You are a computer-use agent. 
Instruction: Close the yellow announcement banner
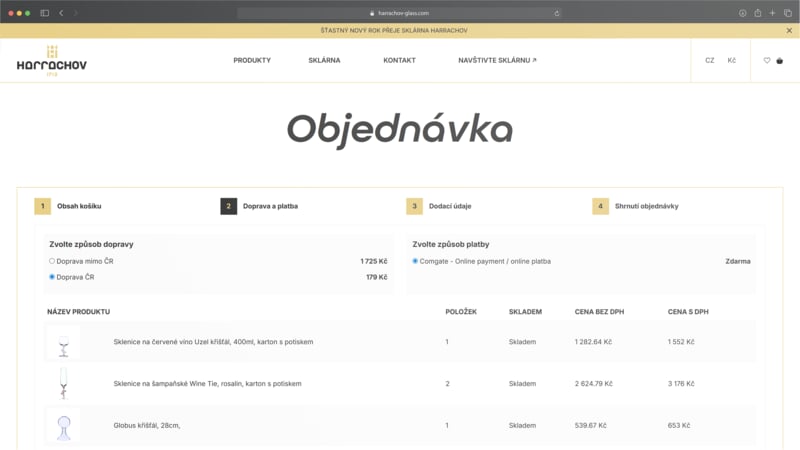coord(788,30)
